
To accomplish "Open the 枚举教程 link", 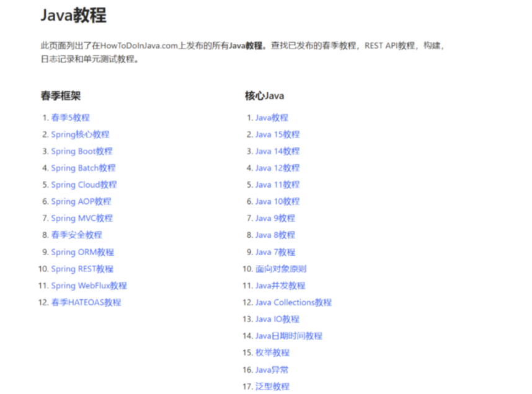I will (272, 352).
